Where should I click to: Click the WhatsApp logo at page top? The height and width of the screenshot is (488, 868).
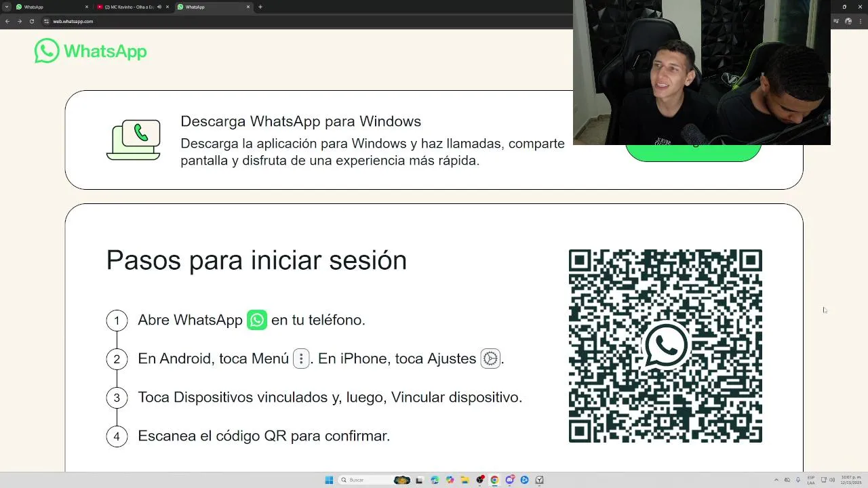pos(91,51)
